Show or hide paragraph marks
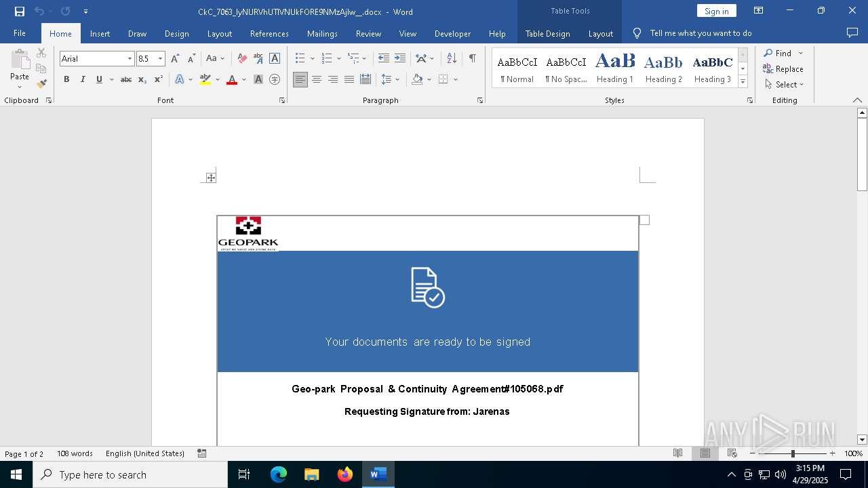 click(472, 59)
